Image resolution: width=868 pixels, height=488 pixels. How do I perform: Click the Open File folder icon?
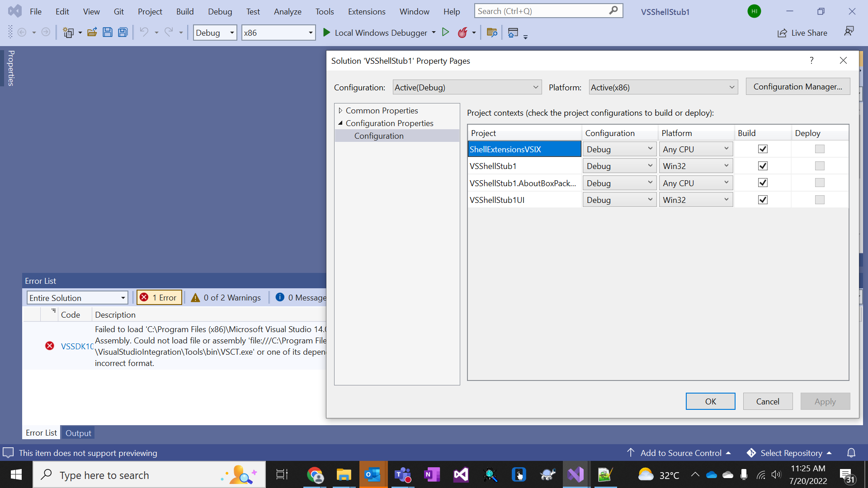tap(92, 33)
